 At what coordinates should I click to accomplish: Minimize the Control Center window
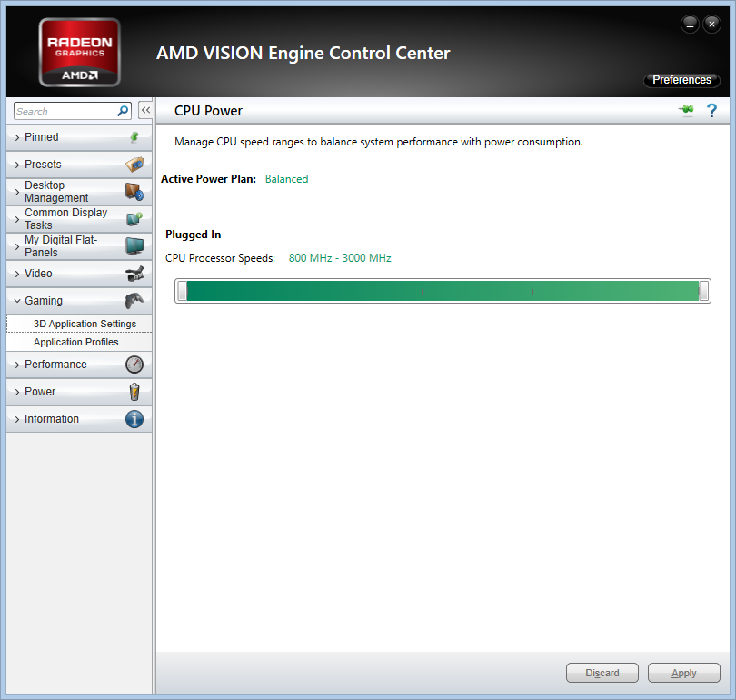coord(690,24)
